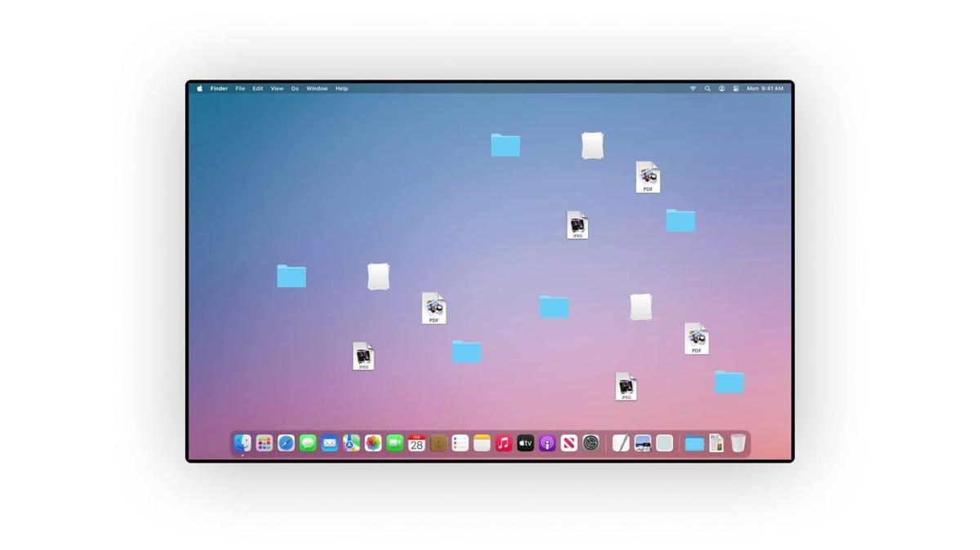Open the Apple menu
Screen dimensions: 980x550
pyautogui.click(x=199, y=88)
